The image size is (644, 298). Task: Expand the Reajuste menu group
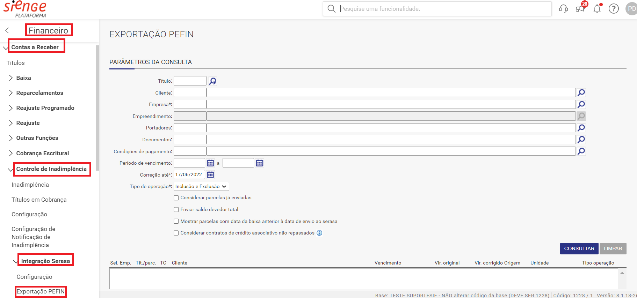(x=11, y=123)
